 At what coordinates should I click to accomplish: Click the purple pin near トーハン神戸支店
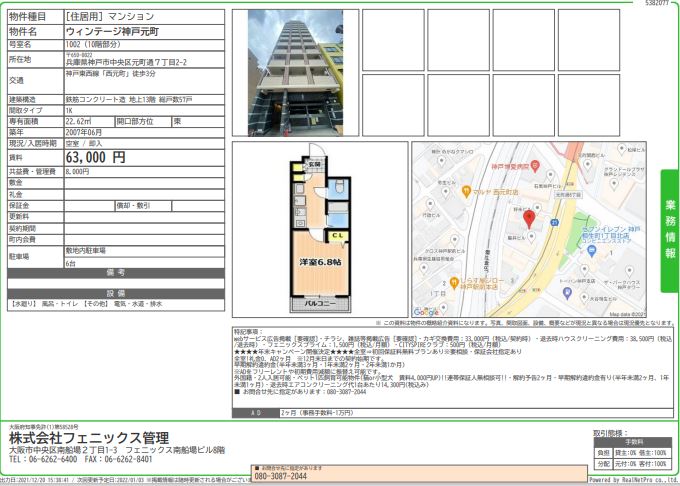[x=567, y=294]
